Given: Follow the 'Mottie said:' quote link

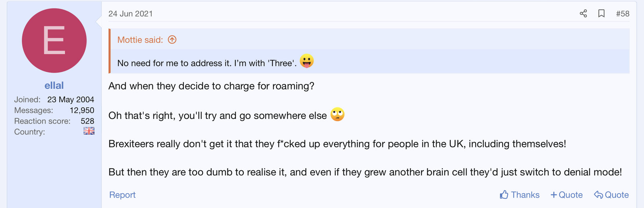Looking at the screenshot, I should [140, 40].
